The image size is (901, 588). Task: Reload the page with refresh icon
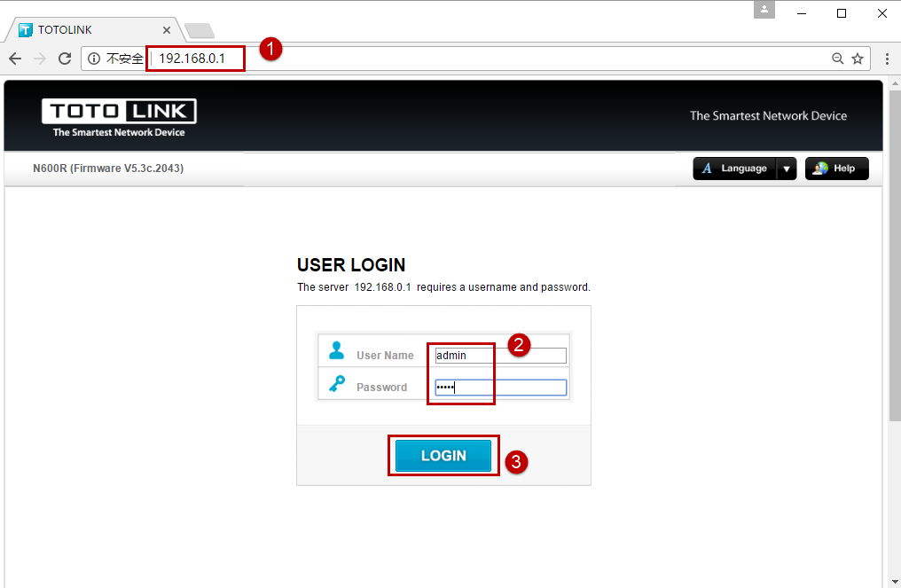[65, 59]
